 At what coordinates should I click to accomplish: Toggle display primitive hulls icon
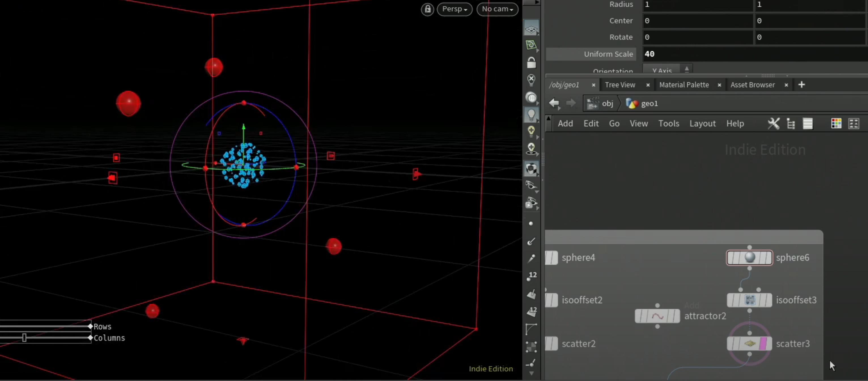click(531, 329)
